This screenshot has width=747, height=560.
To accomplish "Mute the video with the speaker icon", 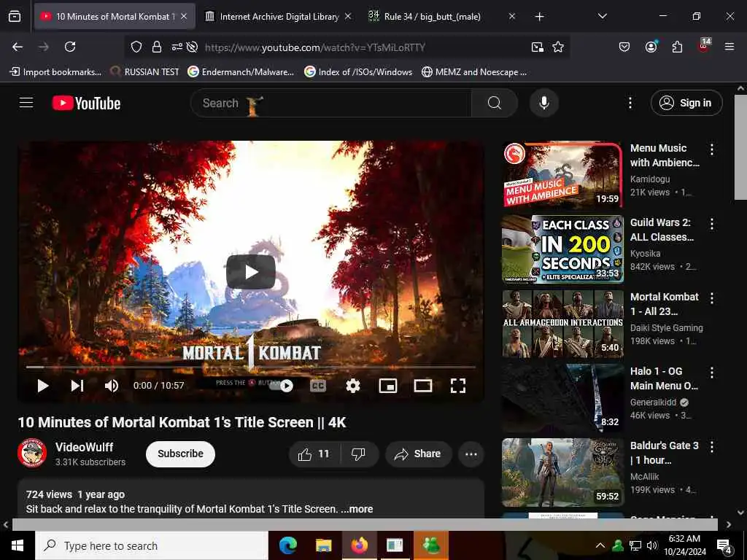I will tap(112, 385).
